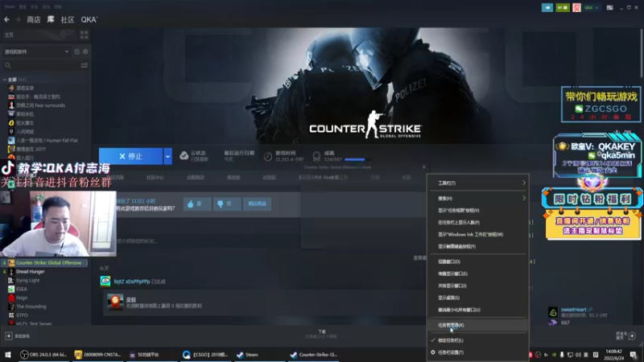Viewport: 644px width, 362px height.
Task: Open the taskbar notification center icon
Action: click(634, 355)
